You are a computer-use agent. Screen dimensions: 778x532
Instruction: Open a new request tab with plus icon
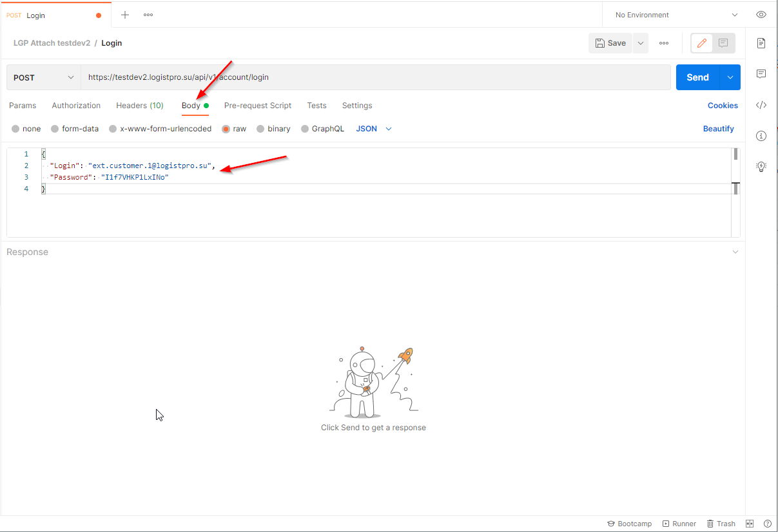tap(125, 15)
